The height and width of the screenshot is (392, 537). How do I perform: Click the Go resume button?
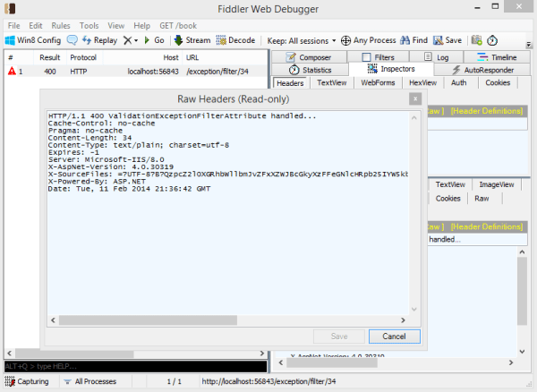pyautogui.click(x=154, y=40)
